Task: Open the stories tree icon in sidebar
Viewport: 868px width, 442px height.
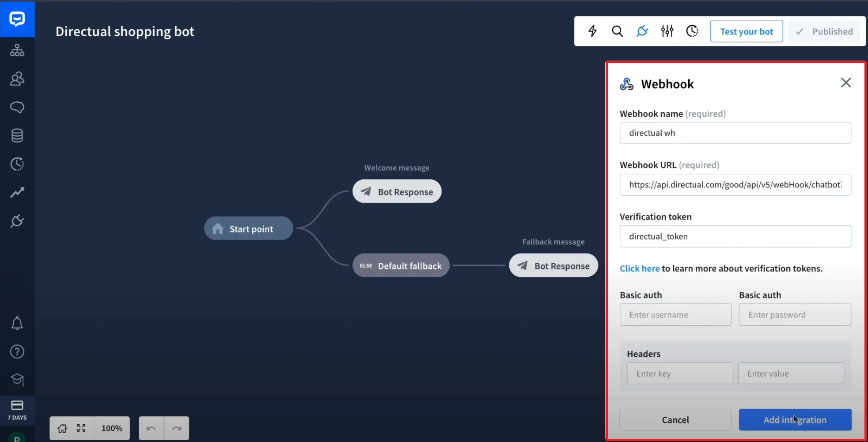Action: (x=17, y=50)
